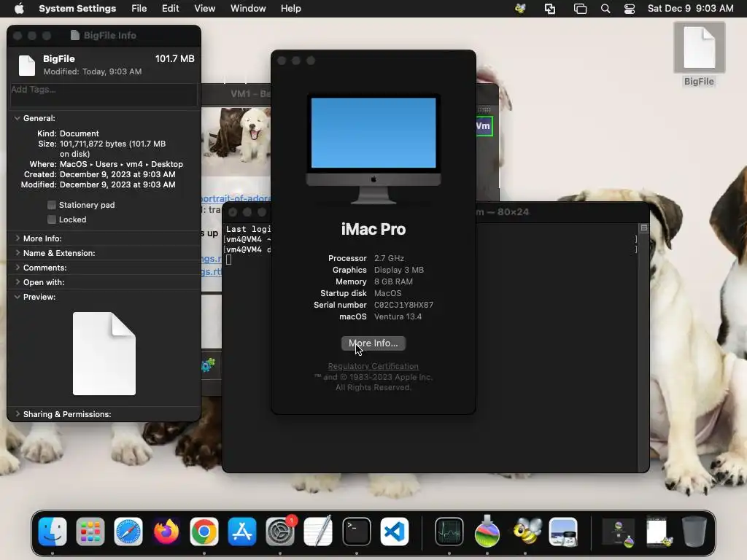Click the minimized About window in dock
This screenshot has height=560, width=747.
coord(619,532)
